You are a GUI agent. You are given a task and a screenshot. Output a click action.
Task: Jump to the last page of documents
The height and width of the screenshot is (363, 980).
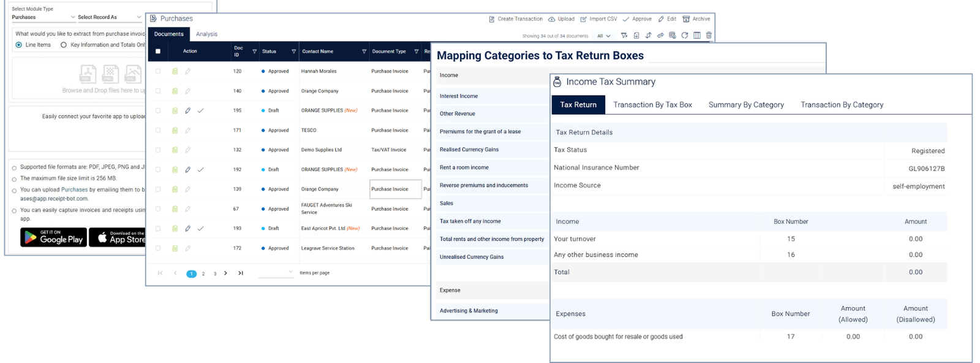point(241,273)
